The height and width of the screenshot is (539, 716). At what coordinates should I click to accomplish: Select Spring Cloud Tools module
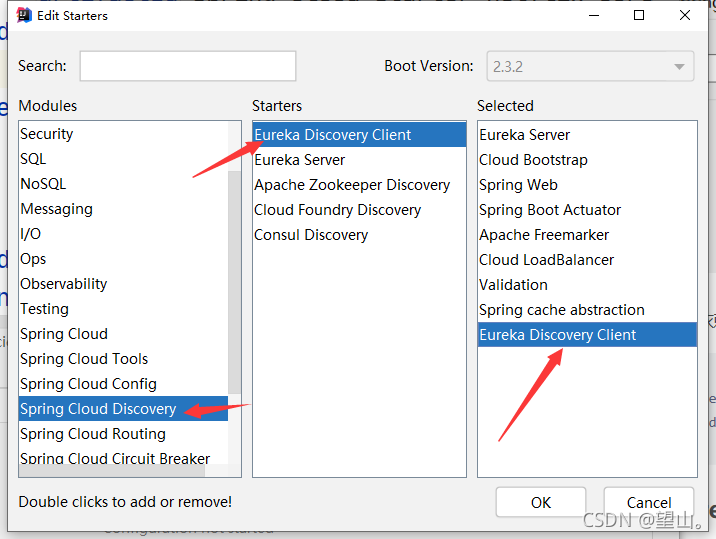pyautogui.click(x=123, y=359)
